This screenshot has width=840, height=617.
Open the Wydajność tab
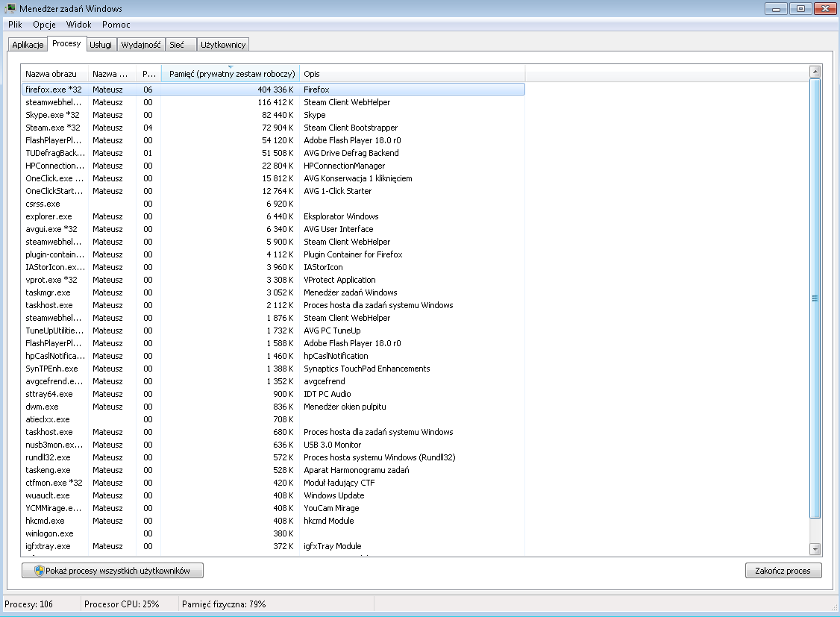(x=141, y=45)
